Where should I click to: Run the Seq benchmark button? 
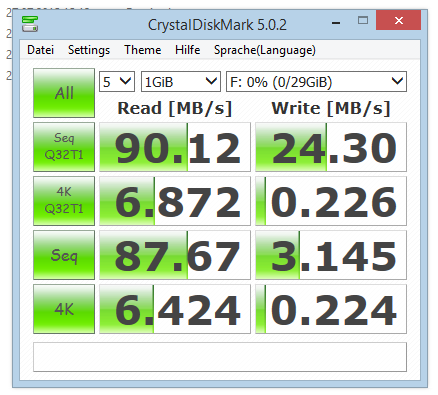64,255
